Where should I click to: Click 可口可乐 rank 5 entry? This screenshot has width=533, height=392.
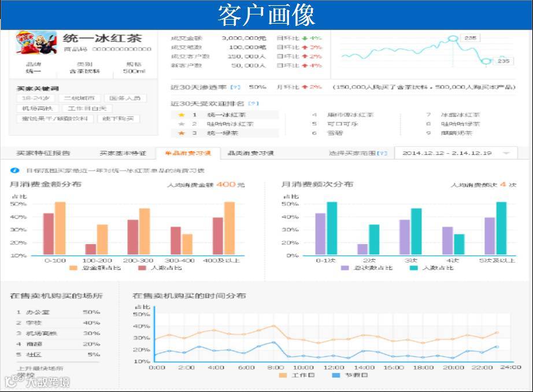[342, 124]
